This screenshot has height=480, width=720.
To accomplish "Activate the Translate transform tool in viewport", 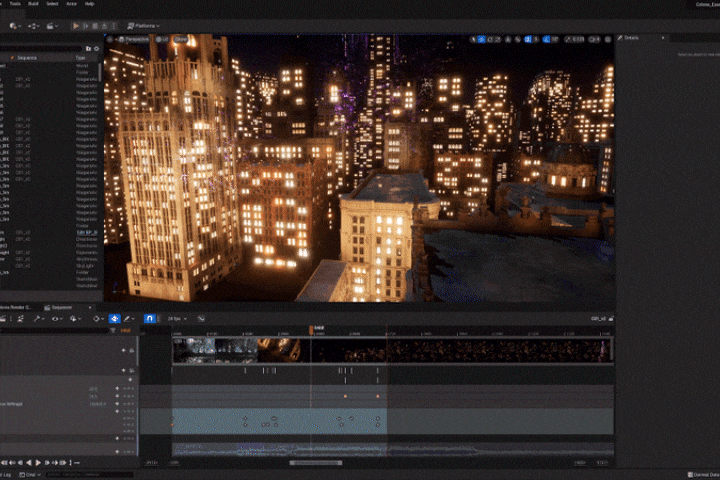I will point(482,40).
